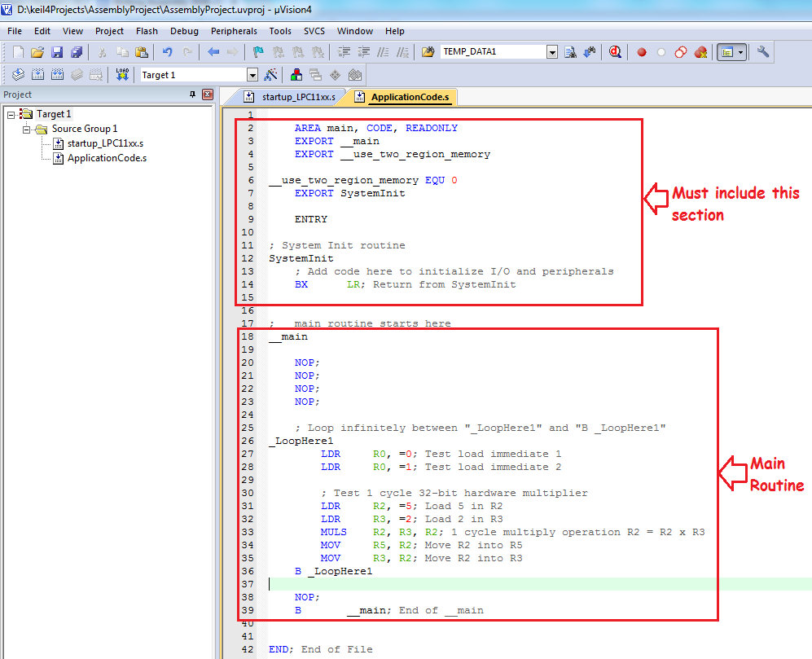Disable all breakpoints

click(681, 52)
